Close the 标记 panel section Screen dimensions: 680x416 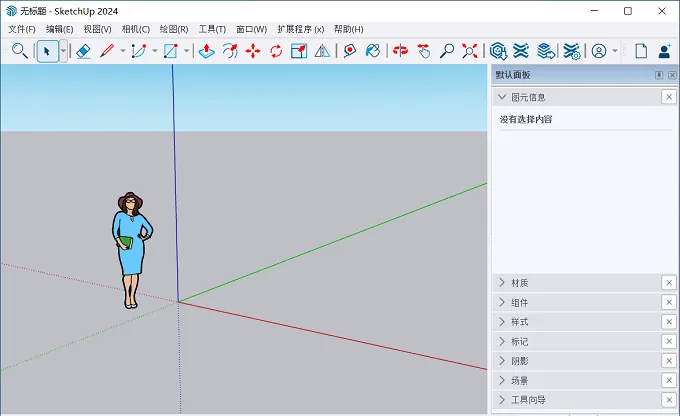pos(669,341)
